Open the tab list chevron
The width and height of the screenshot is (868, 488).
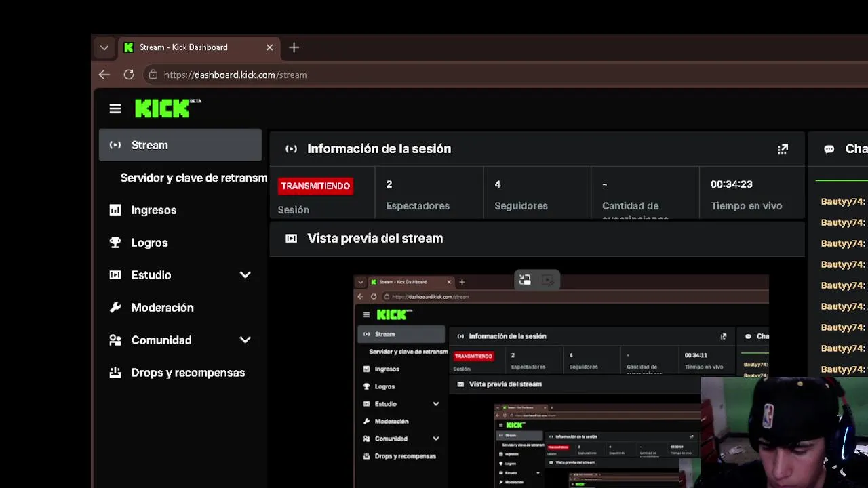click(x=104, y=47)
